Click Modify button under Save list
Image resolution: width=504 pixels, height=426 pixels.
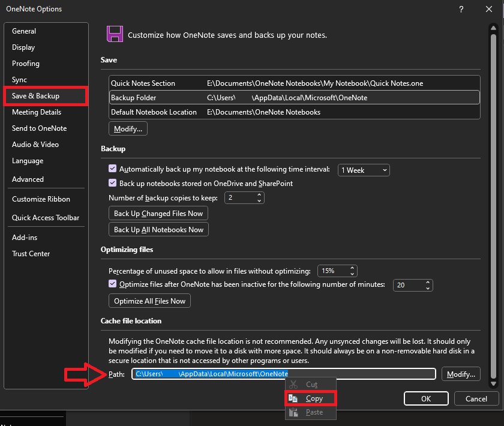128,128
